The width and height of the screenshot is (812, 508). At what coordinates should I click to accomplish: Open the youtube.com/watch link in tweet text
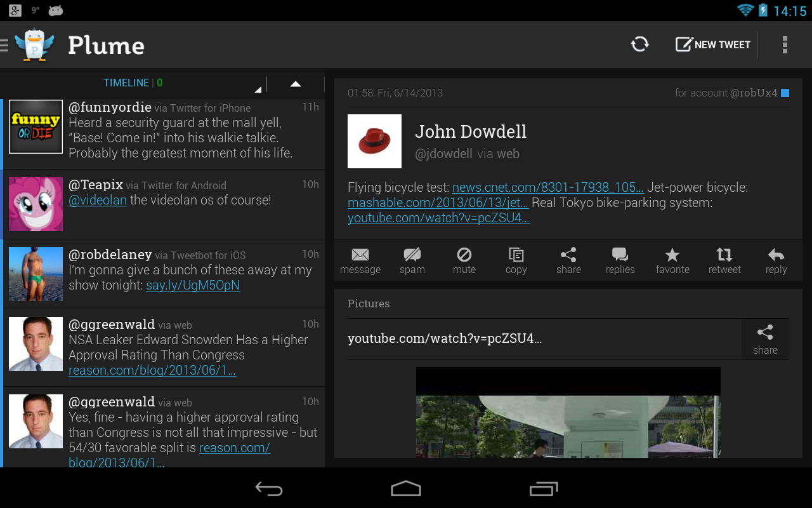(x=439, y=218)
